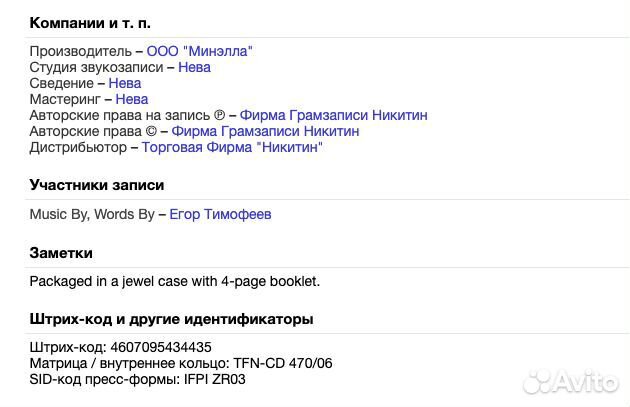The image size is (630, 407).
Task: Open the ООО "Минэлла" manufacturer link
Action: click(199, 51)
